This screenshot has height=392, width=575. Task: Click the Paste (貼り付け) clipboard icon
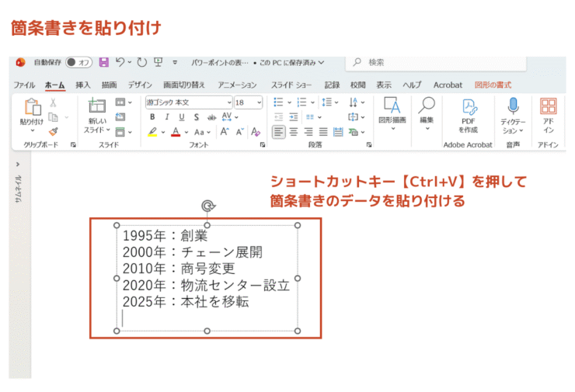(x=33, y=106)
